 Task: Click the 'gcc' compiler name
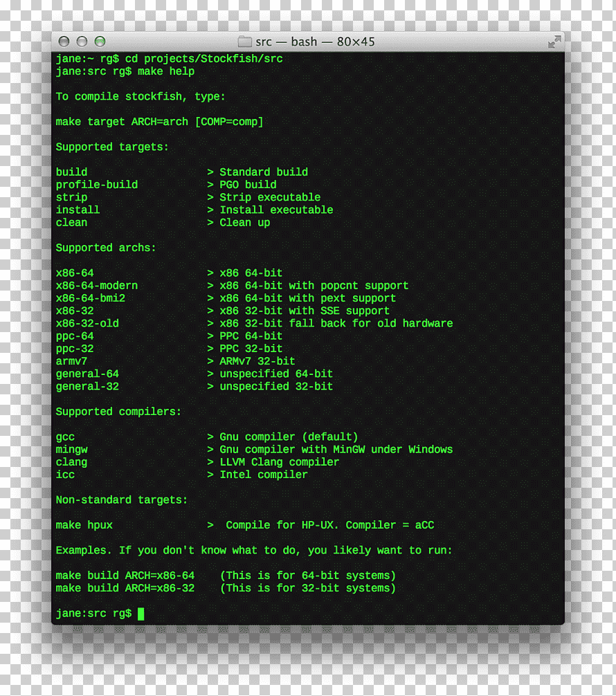[x=65, y=437]
